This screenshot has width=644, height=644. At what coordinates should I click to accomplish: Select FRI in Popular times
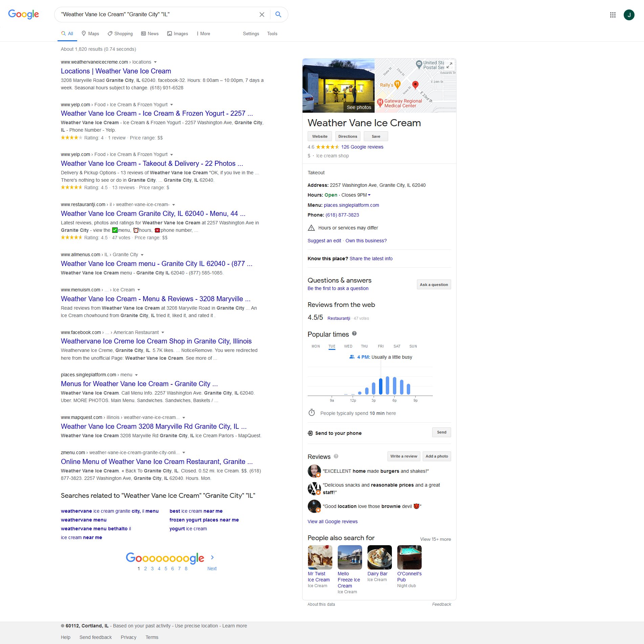(380, 346)
